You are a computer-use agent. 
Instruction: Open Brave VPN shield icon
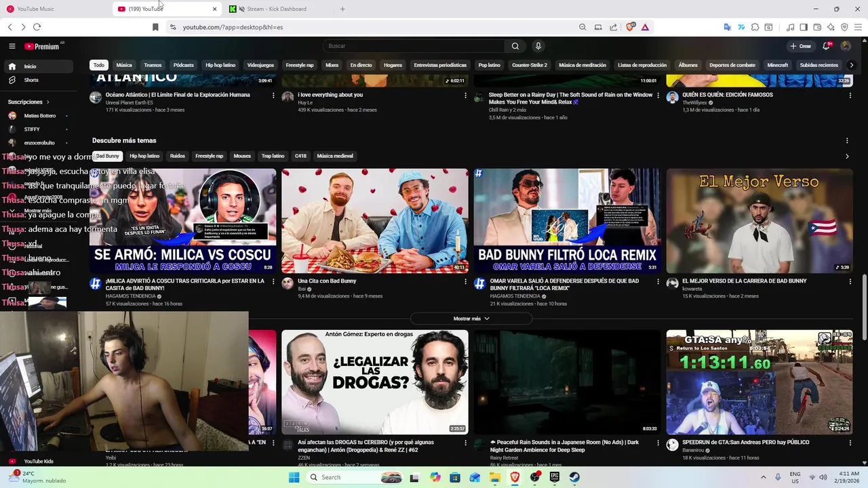(x=844, y=27)
